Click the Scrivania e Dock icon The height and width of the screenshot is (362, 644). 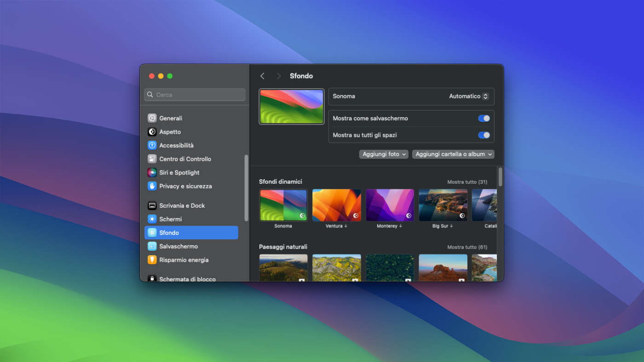click(x=152, y=205)
